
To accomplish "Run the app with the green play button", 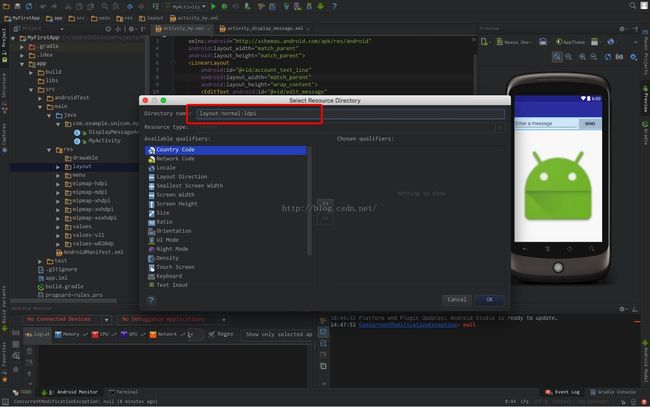I will click(x=213, y=6).
